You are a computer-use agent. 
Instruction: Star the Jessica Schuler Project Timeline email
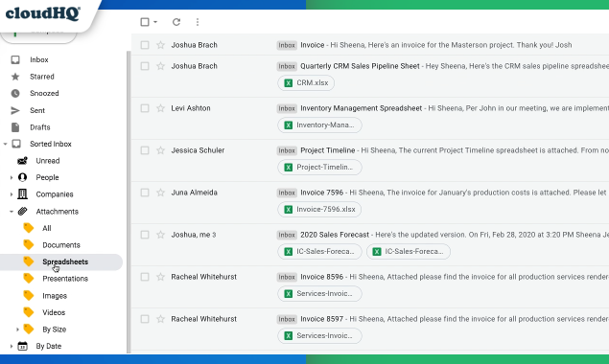point(160,150)
